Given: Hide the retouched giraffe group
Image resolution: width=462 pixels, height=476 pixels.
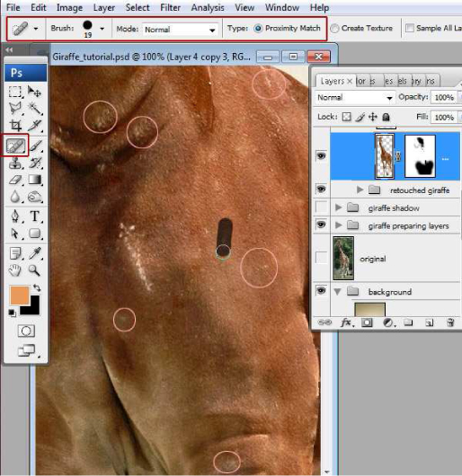Looking at the screenshot, I should coord(321,190).
